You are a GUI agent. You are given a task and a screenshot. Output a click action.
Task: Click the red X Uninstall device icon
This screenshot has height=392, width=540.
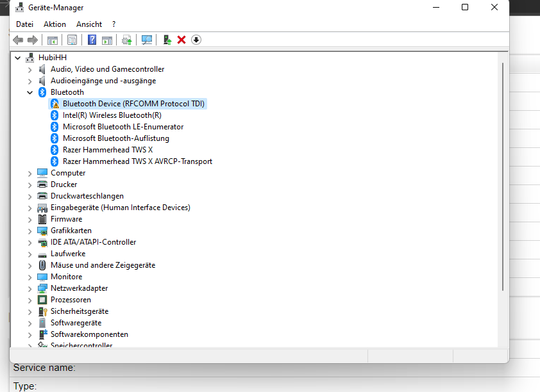click(181, 40)
